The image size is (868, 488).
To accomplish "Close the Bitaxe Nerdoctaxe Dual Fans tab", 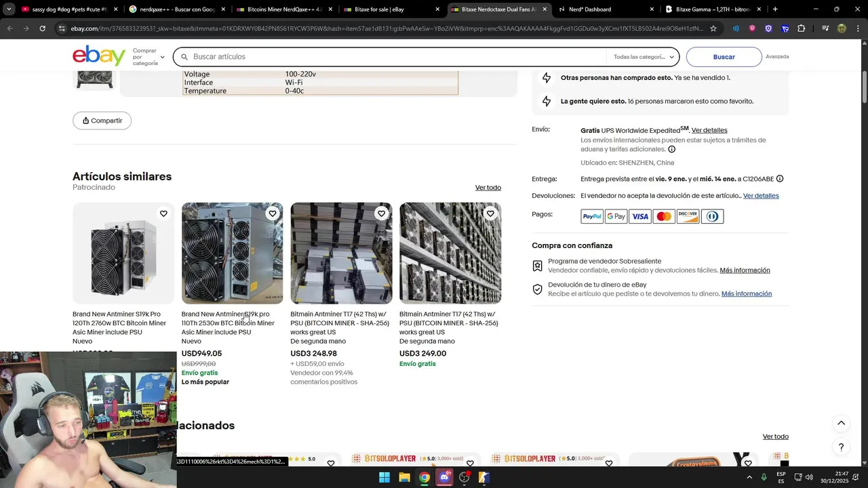I will [545, 9].
